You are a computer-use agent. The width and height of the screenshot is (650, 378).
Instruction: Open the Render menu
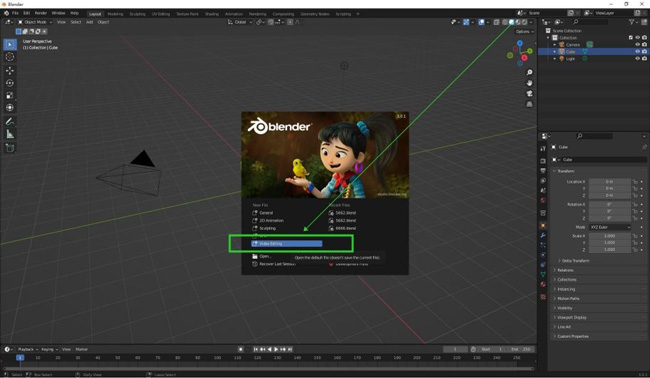coord(41,13)
